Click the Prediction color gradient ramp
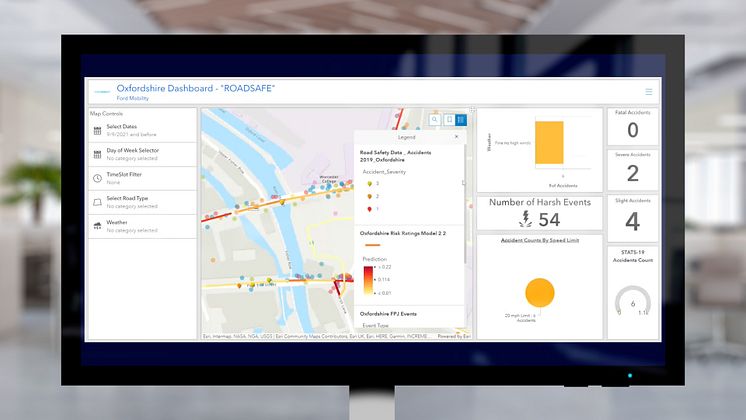Viewport: 746px width, 420px height. pos(368,281)
